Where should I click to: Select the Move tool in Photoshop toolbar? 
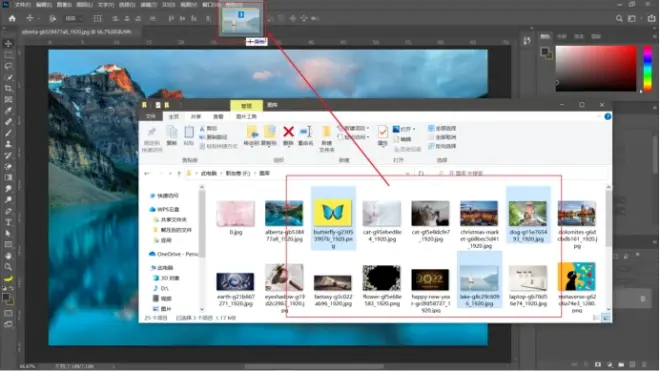(8, 44)
